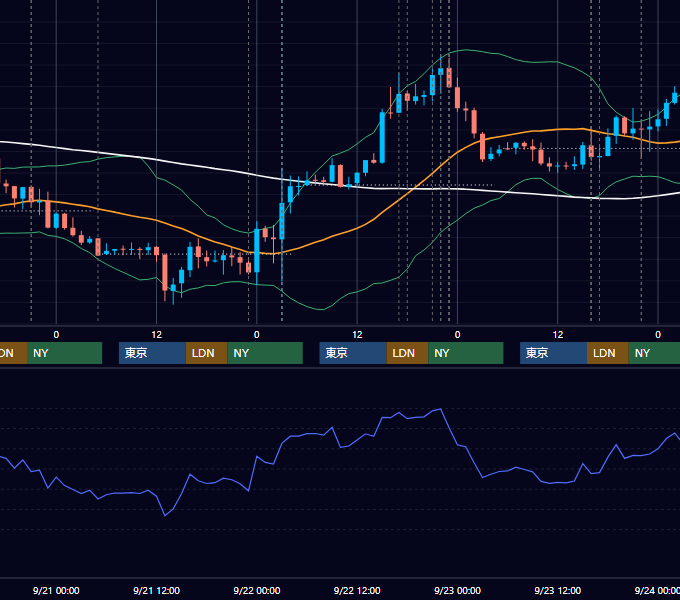The width and height of the screenshot is (680, 600).
Task: Click the 9/23 12:00 time axis label
Action: (x=558, y=590)
